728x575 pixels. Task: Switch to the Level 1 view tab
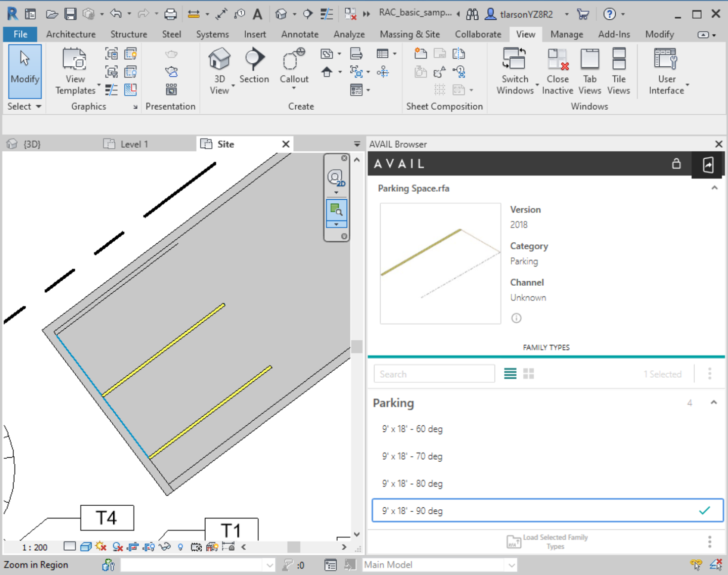[x=134, y=144]
